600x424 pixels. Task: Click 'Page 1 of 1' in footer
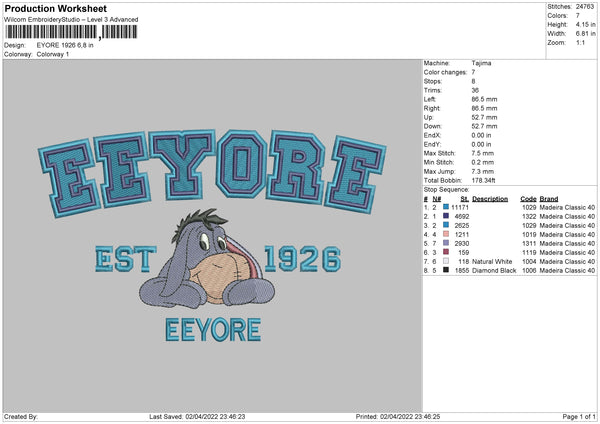579,417
